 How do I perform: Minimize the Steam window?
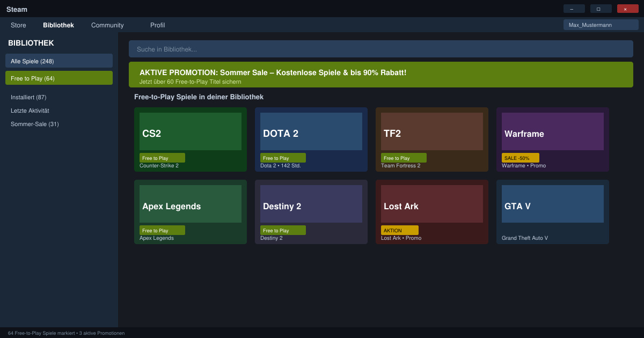click(x=574, y=9)
